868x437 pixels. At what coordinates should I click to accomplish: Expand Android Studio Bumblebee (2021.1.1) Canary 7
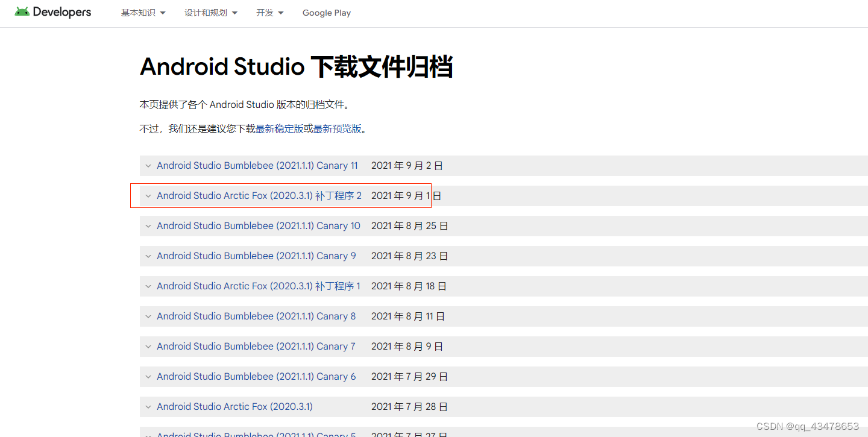coord(148,346)
